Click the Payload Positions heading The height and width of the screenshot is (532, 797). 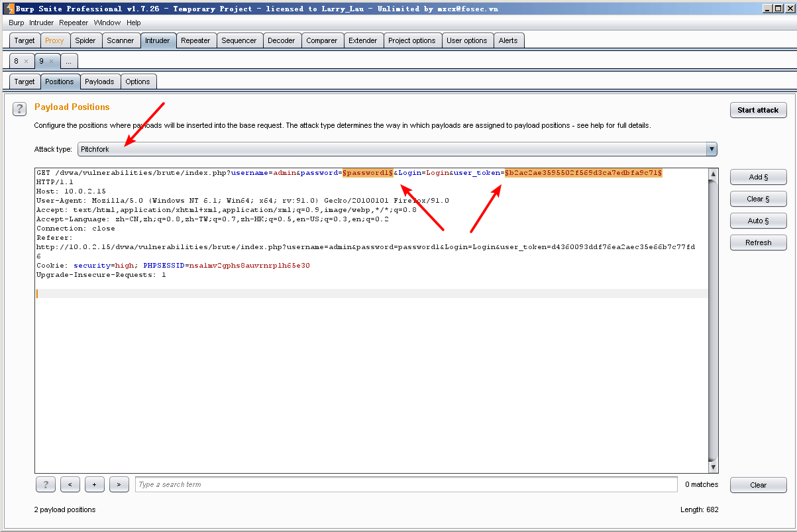(x=72, y=107)
